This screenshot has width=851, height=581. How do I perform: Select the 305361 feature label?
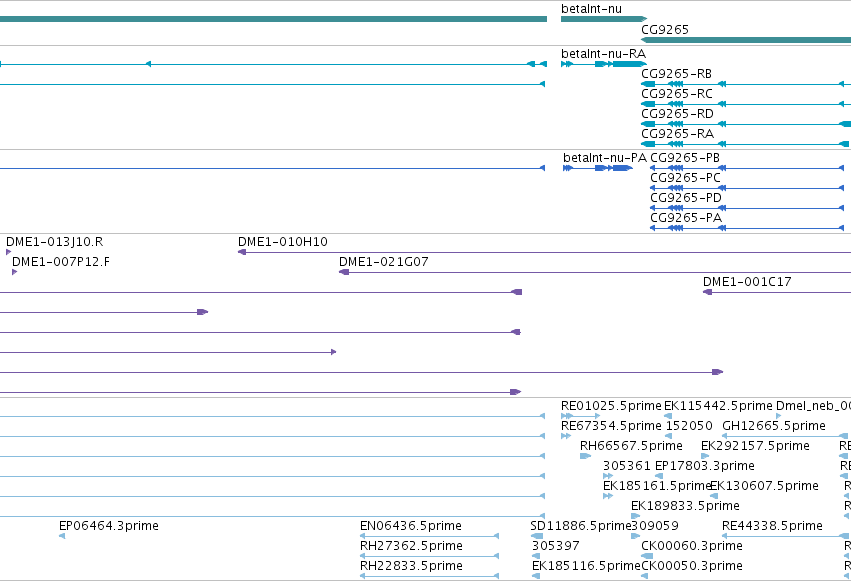pyautogui.click(x=626, y=466)
